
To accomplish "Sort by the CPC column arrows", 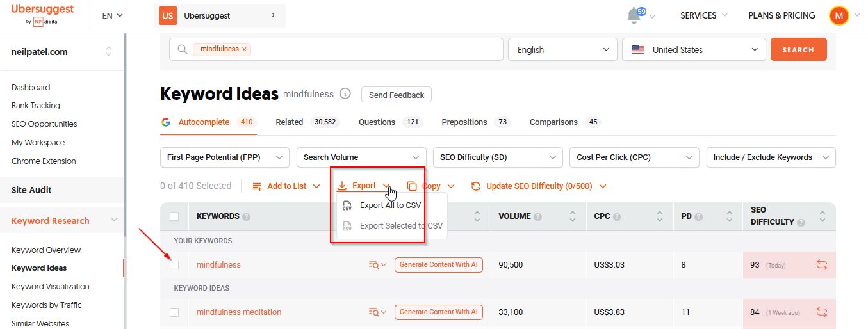I will [659, 216].
